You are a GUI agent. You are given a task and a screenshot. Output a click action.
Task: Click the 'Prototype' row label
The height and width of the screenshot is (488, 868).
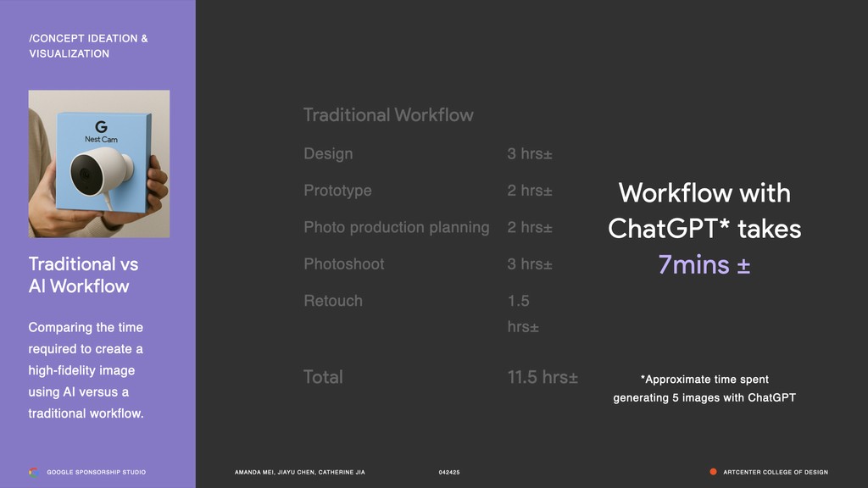point(337,191)
